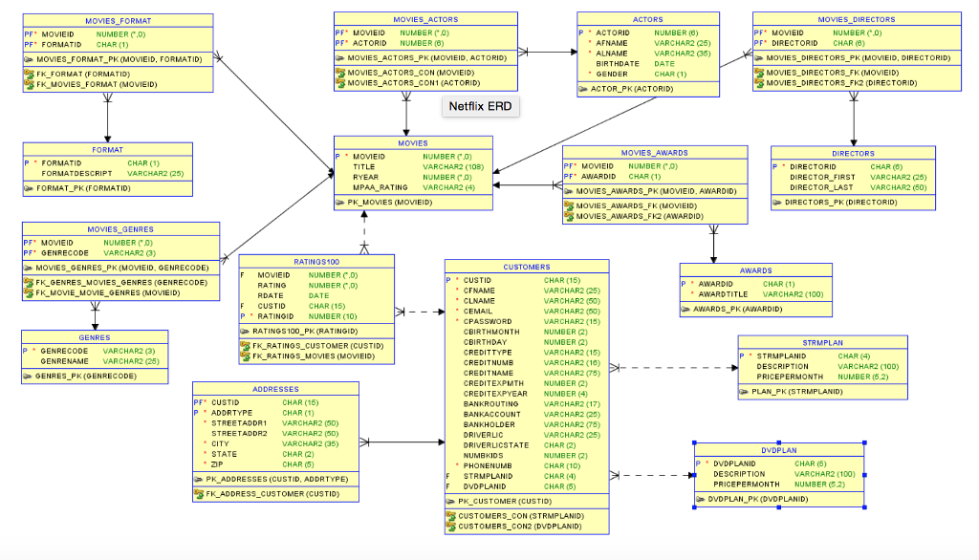Viewport: 979px width, 560px height.
Task: Click the key icon beside GENRES_PK
Action: (29, 376)
